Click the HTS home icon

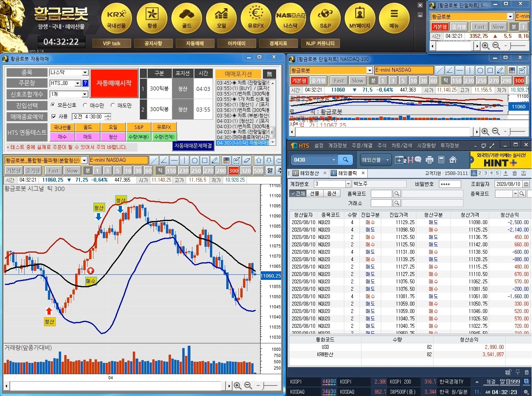(453, 160)
